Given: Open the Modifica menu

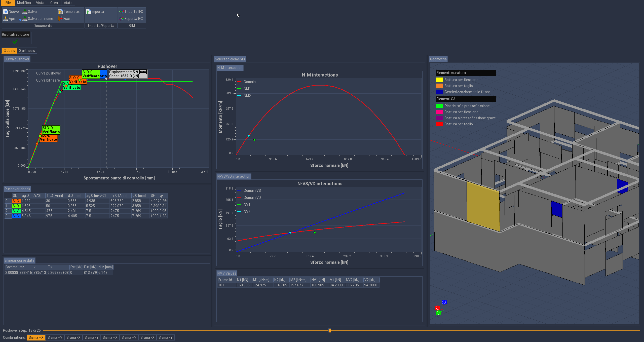Looking at the screenshot, I should click(x=24, y=3).
